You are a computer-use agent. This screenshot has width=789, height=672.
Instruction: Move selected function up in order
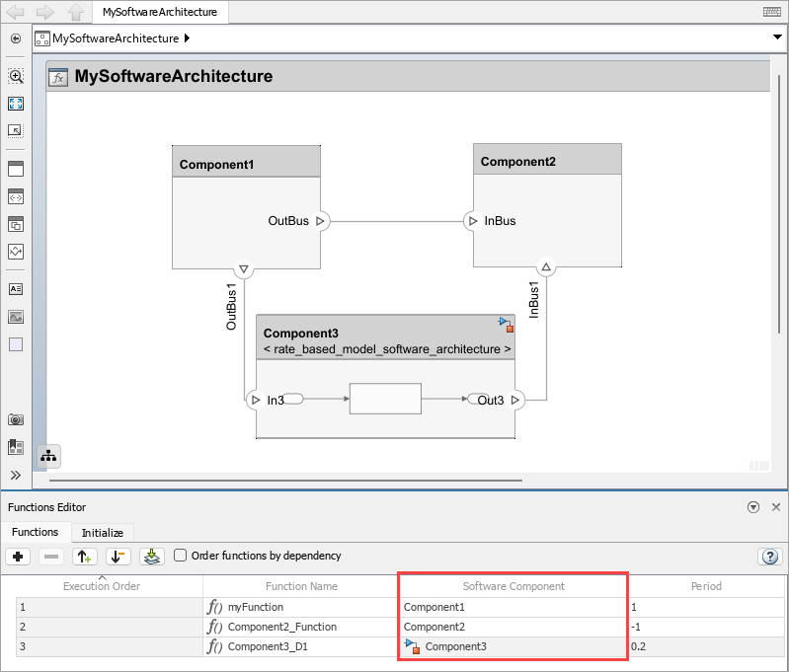[85, 557]
